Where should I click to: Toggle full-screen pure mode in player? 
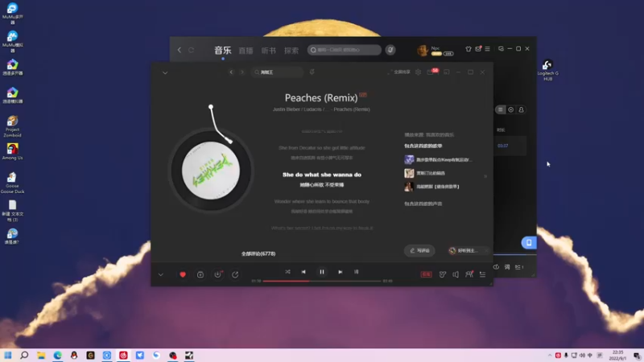click(398, 72)
